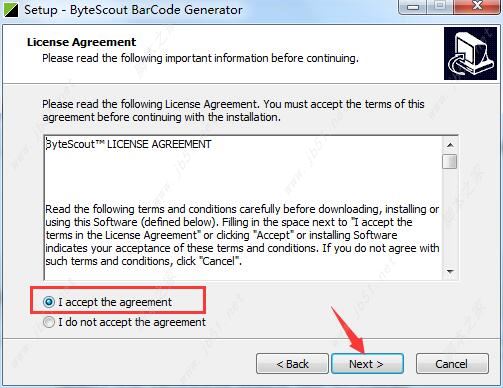Screen dimensions: 503x388
Task: Click the "ByteScout LICENSE AGREEMENT" heading line
Action: (x=128, y=144)
